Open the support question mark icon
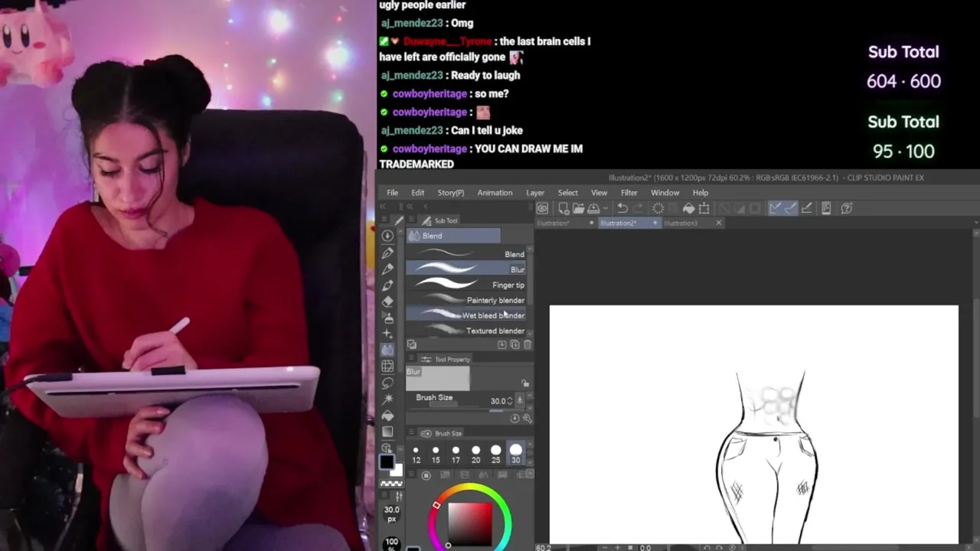 coord(847,208)
